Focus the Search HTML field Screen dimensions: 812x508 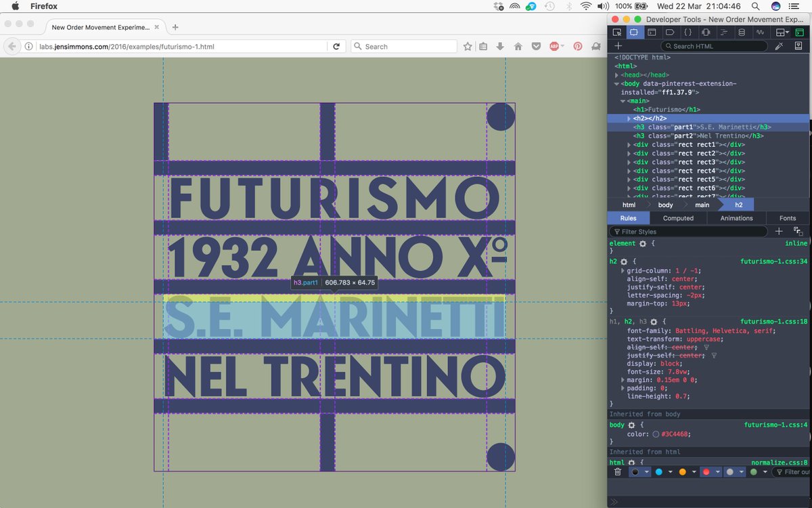[714, 46]
